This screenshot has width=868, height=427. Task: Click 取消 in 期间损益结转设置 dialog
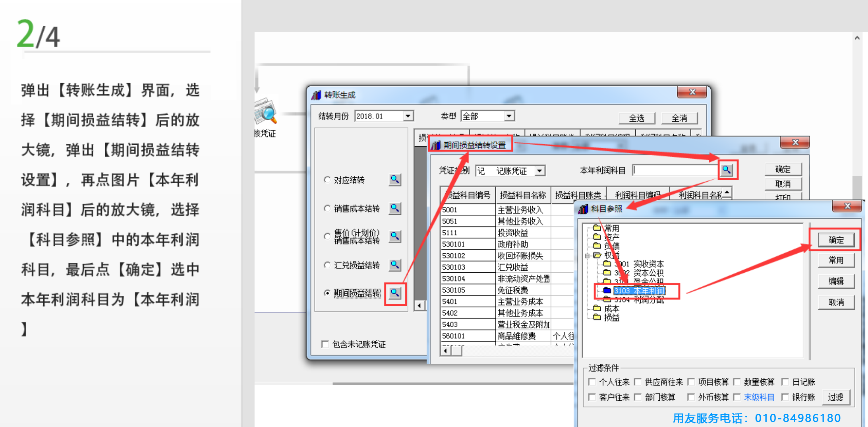783,184
